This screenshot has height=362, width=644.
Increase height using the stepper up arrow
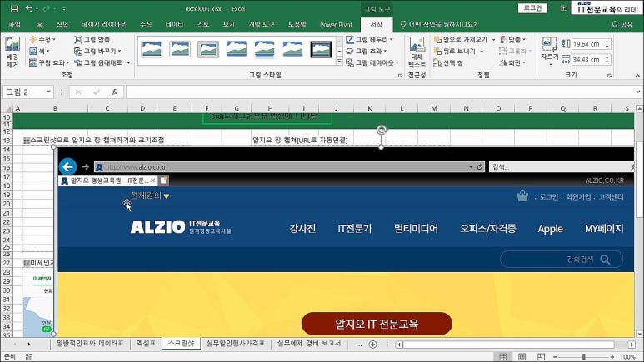(x=607, y=42)
